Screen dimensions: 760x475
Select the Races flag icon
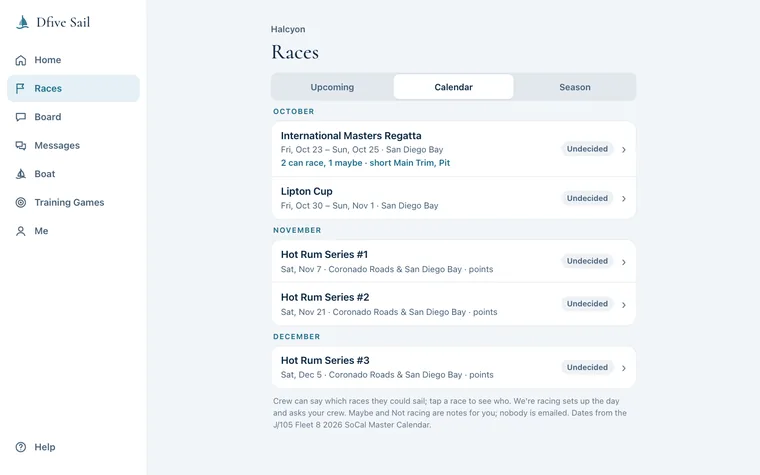click(x=20, y=89)
